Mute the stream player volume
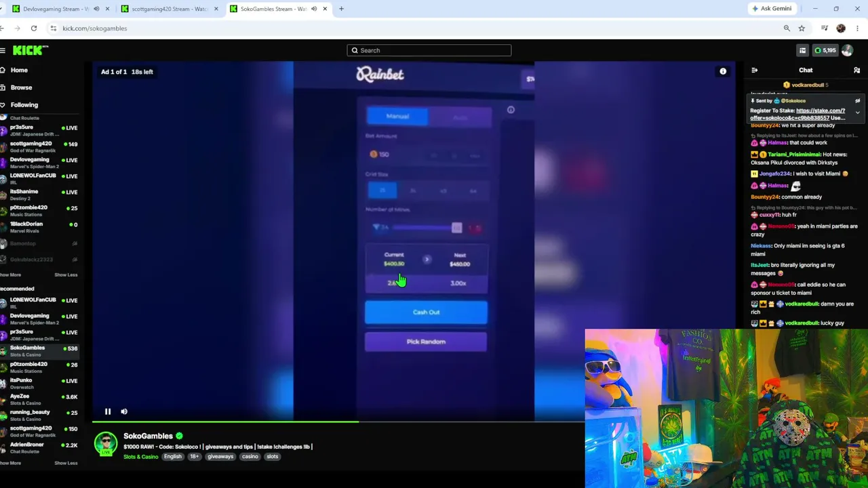The width and height of the screenshot is (868, 488). (124, 411)
